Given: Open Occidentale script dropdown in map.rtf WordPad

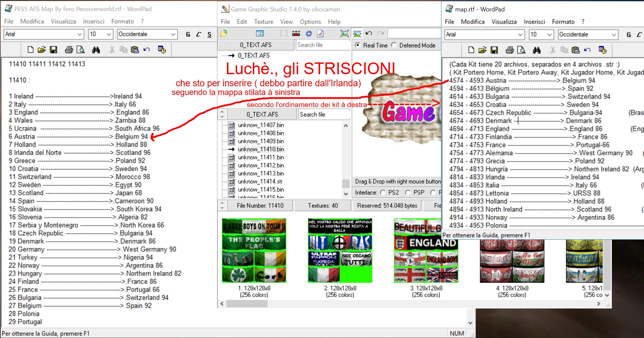Looking at the screenshot, I should pyautogui.click(x=614, y=35).
